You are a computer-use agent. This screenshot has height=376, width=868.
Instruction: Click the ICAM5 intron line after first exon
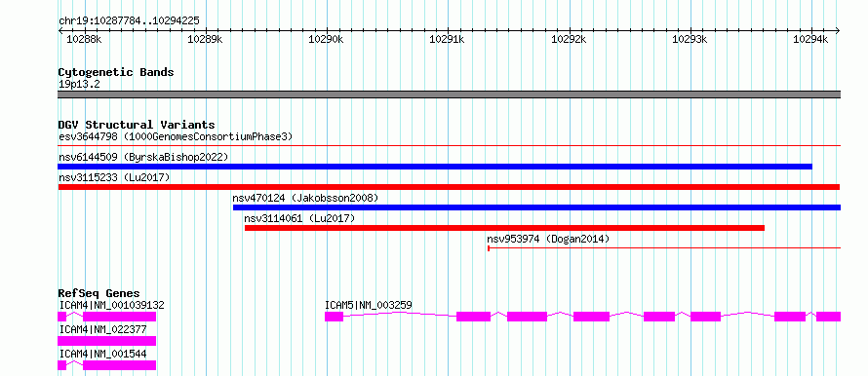click(400, 314)
